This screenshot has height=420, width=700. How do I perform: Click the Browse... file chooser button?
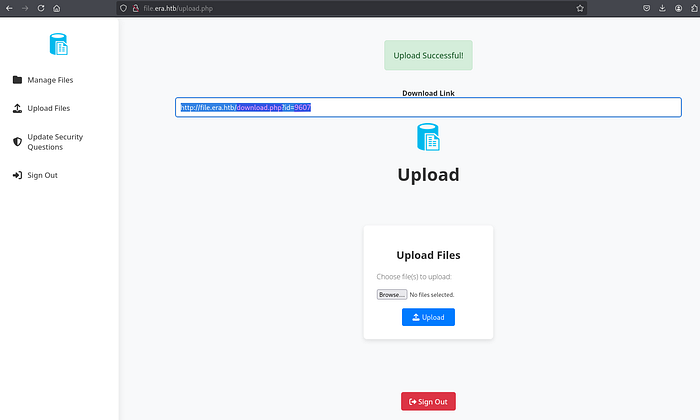(x=392, y=295)
